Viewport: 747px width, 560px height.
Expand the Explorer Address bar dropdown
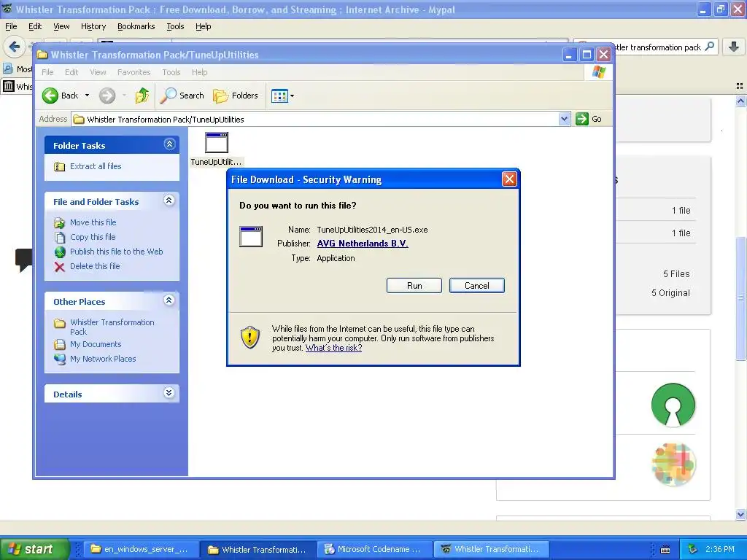564,119
